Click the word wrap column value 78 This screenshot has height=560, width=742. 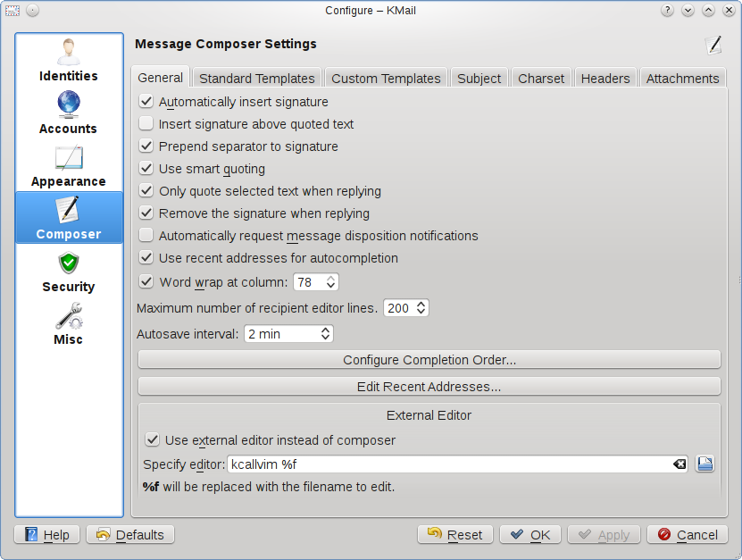[x=304, y=282]
